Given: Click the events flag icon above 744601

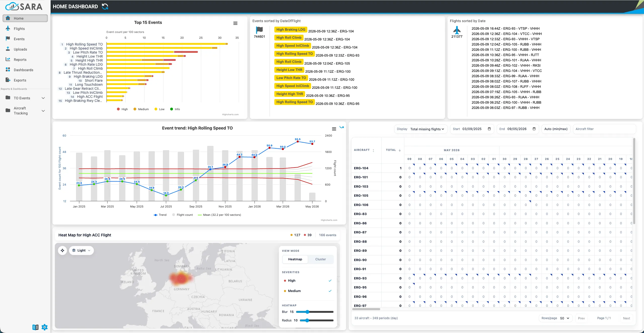Looking at the screenshot, I should pos(259,30).
